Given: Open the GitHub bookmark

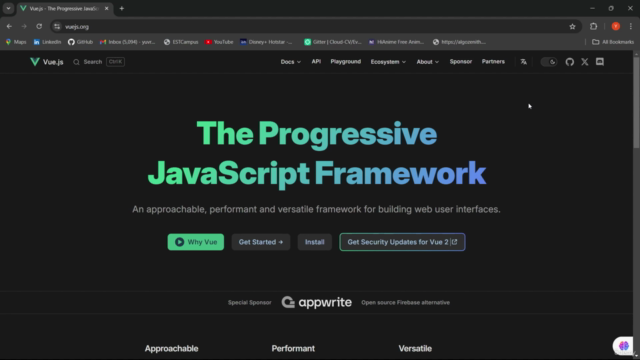Looking at the screenshot, I should pyautogui.click(x=80, y=42).
